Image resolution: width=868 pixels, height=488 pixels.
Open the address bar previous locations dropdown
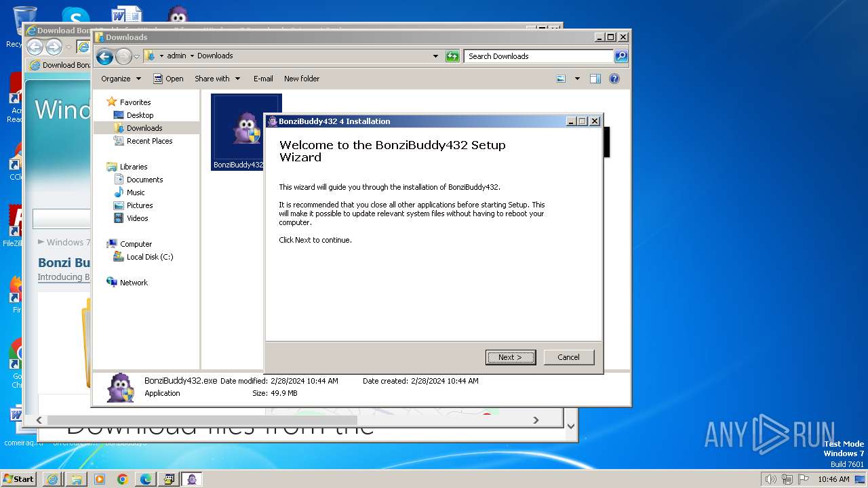click(435, 56)
